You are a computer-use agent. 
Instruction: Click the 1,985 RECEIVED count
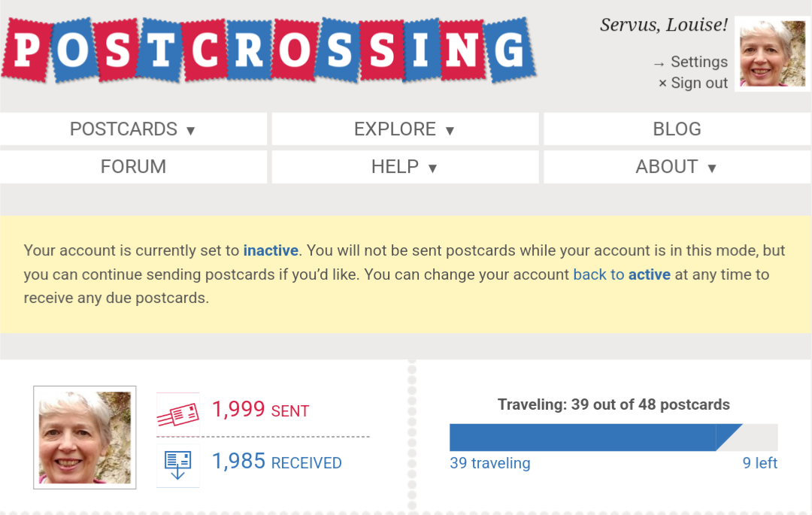click(277, 461)
